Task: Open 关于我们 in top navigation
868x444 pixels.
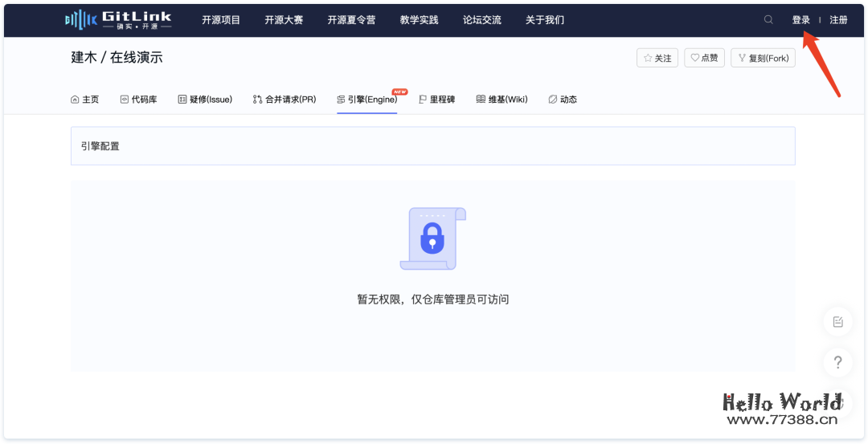Action: pyautogui.click(x=544, y=20)
